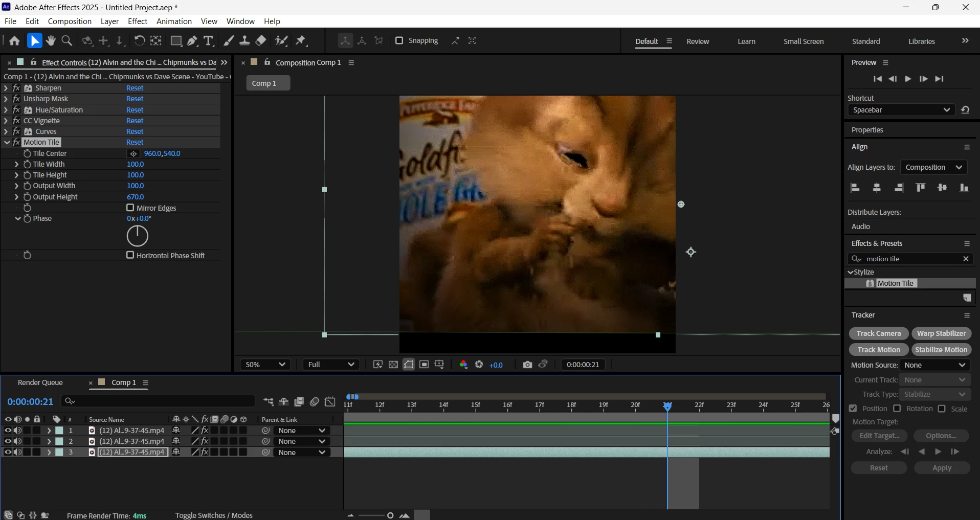Take a snapshot with the camera icon
980x520 pixels.
point(527,365)
